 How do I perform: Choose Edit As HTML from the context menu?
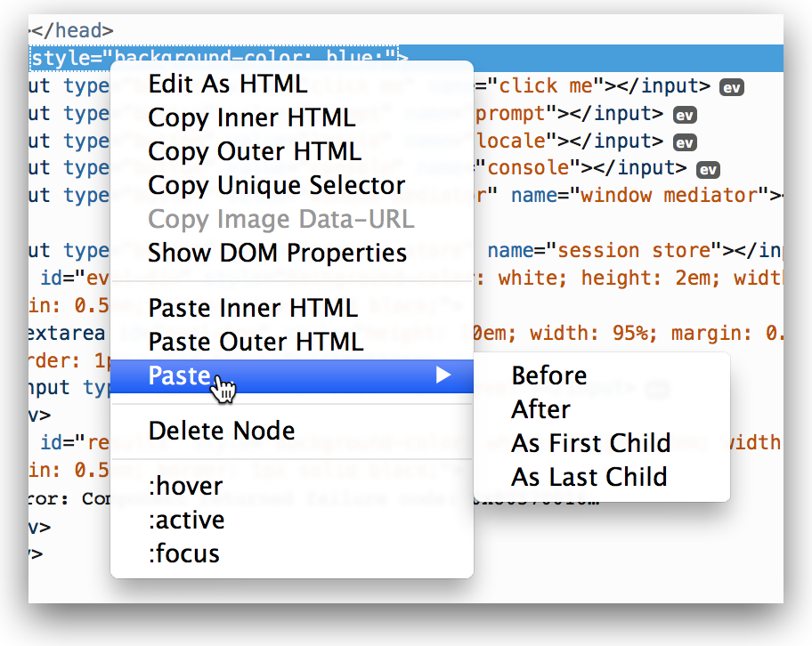coord(228,84)
